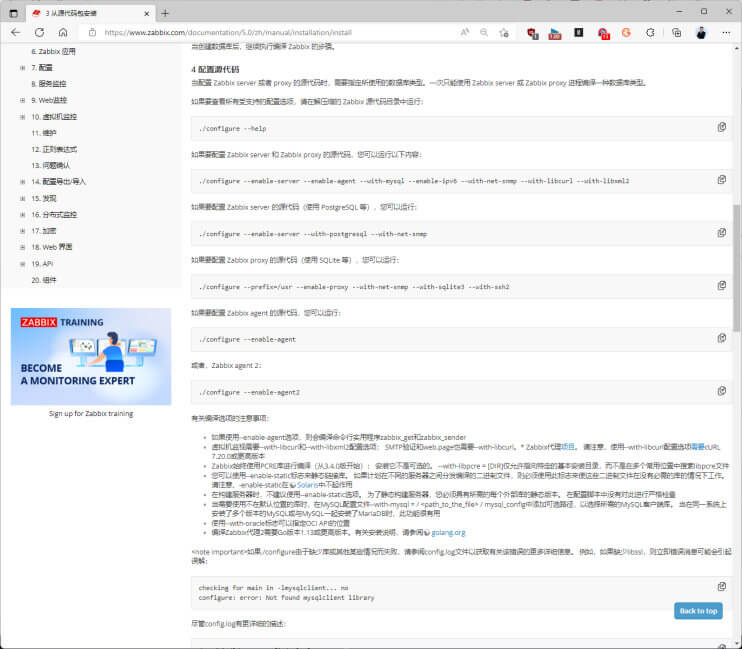Click the browser extensions refresh-like icon
Viewport: 742px width, 649px height.
(x=651, y=32)
